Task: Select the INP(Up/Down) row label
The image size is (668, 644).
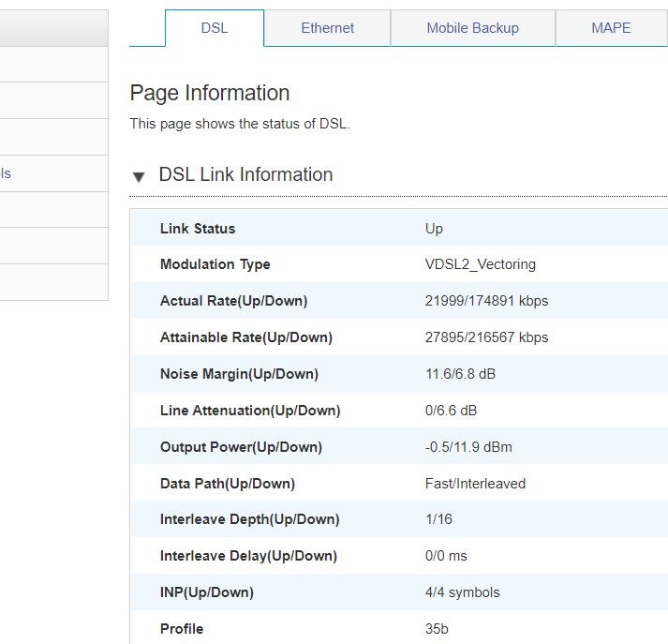Action: click(x=206, y=592)
